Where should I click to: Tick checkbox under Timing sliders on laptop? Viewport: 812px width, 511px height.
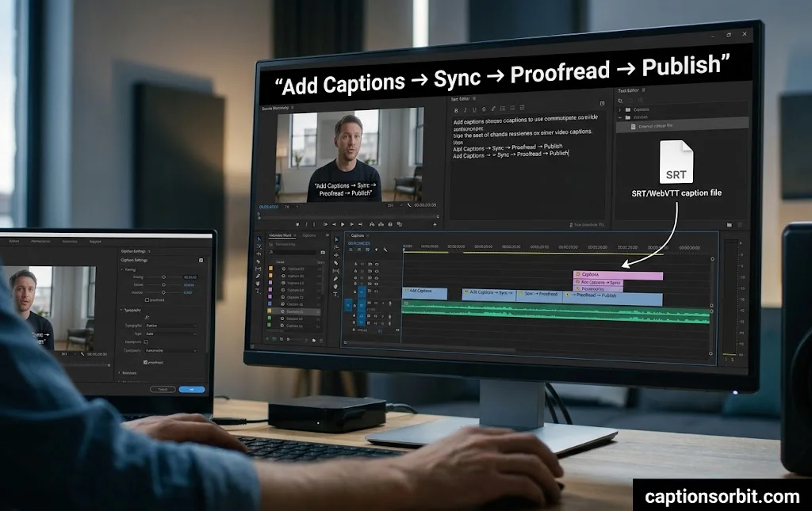[147, 300]
